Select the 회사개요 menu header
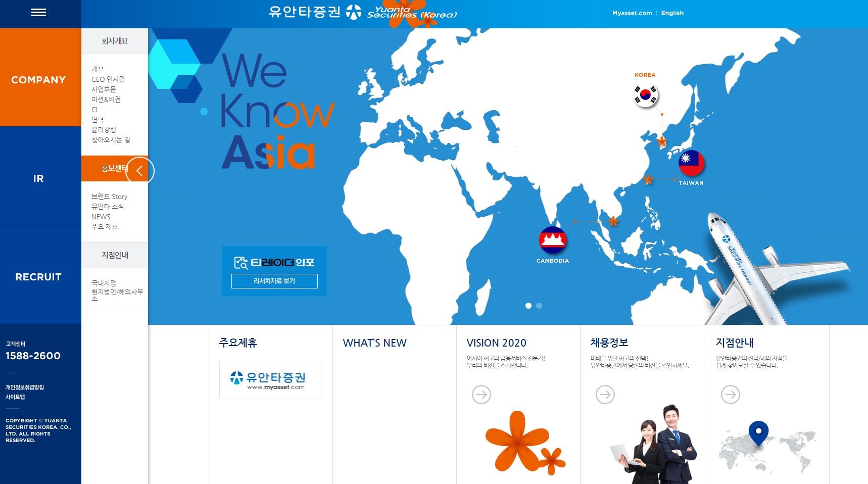Image resolution: width=868 pixels, height=484 pixels. [x=115, y=41]
